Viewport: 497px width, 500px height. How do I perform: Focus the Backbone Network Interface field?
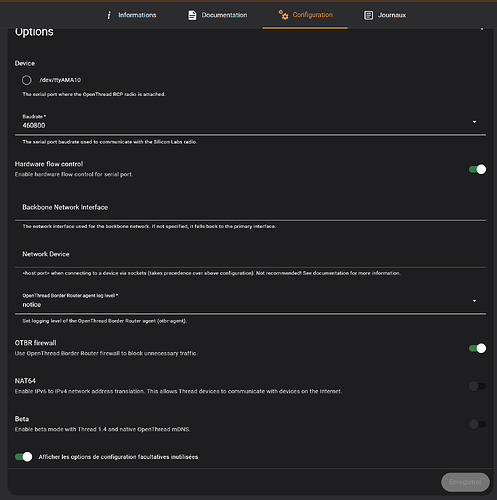[x=250, y=208]
